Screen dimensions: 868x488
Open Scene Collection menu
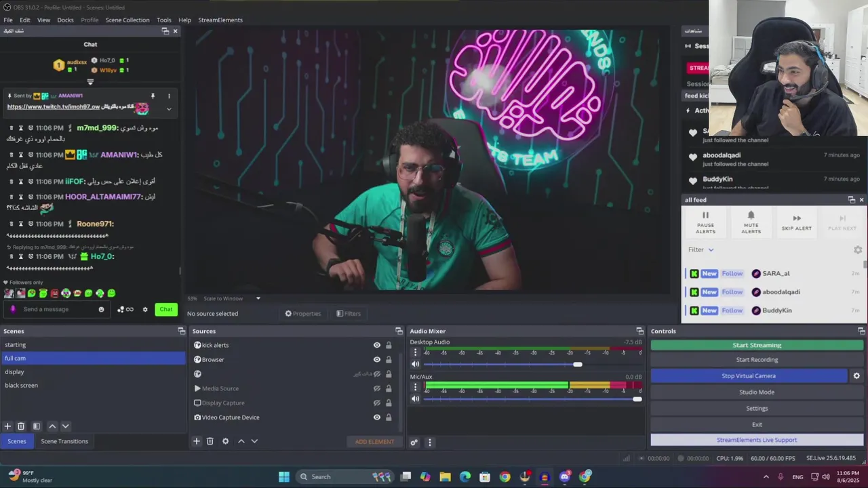tap(127, 20)
